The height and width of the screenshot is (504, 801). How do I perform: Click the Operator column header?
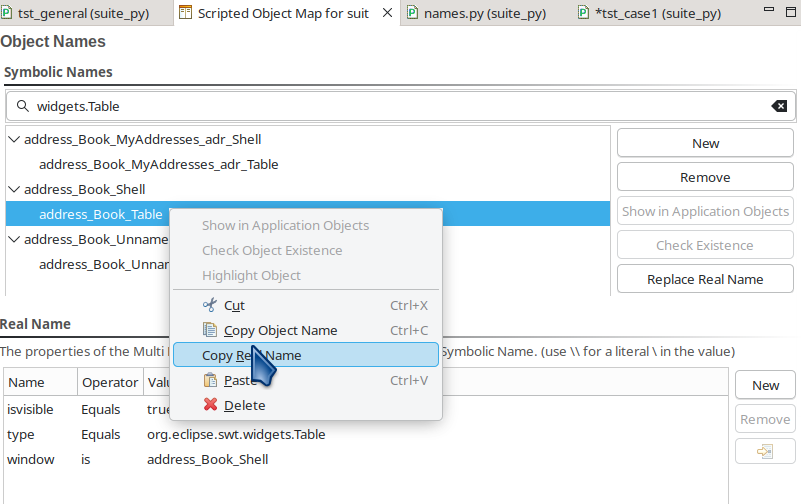(x=110, y=382)
